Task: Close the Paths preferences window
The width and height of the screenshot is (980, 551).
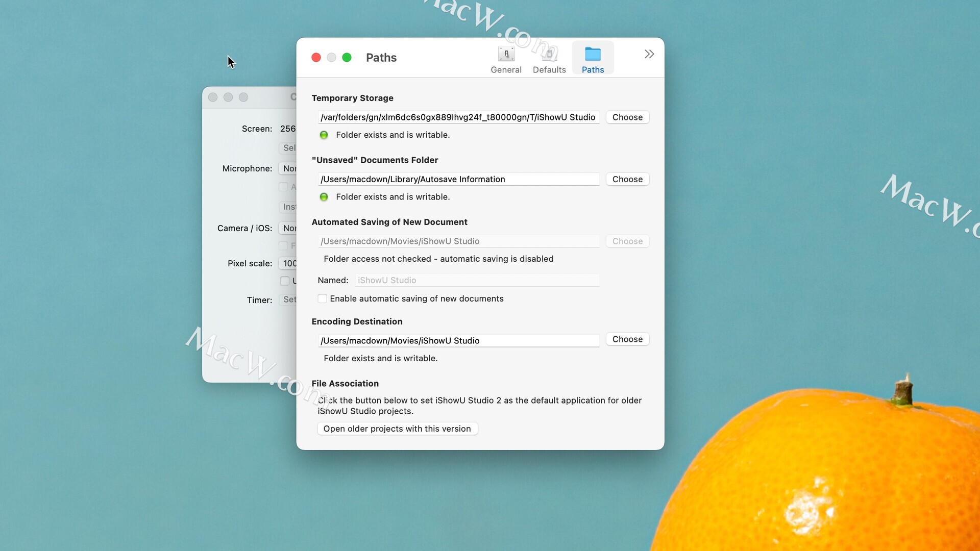Action: [x=316, y=58]
